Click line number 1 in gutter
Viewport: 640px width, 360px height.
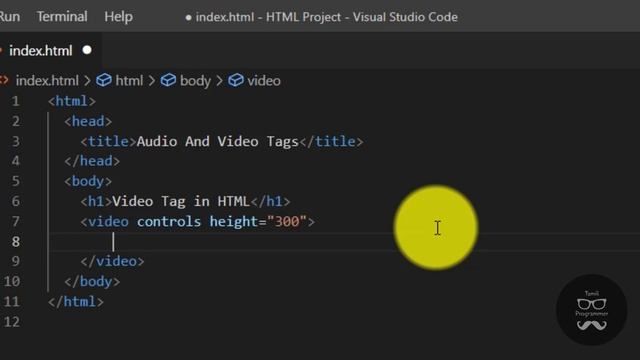coord(16,101)
